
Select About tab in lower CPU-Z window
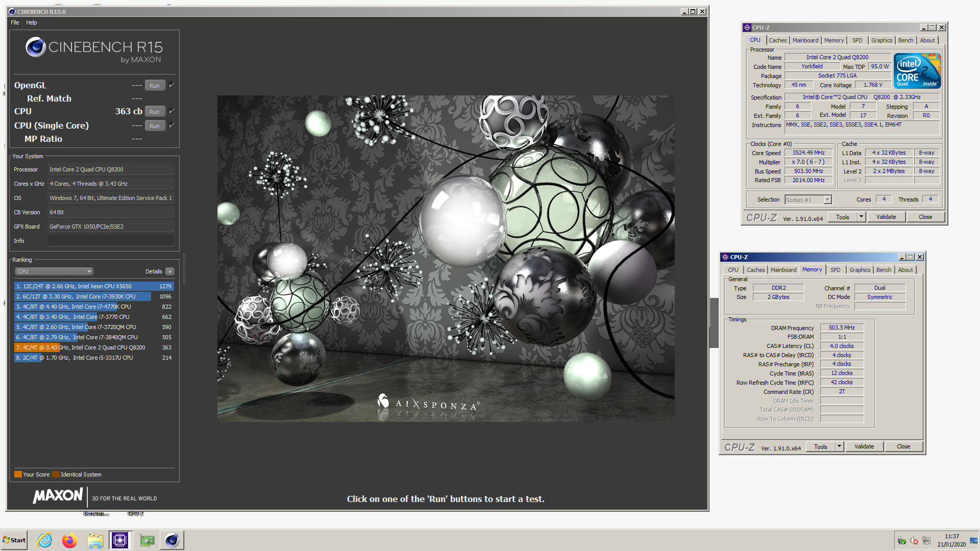pyautogui.click(x=905, y=270)
